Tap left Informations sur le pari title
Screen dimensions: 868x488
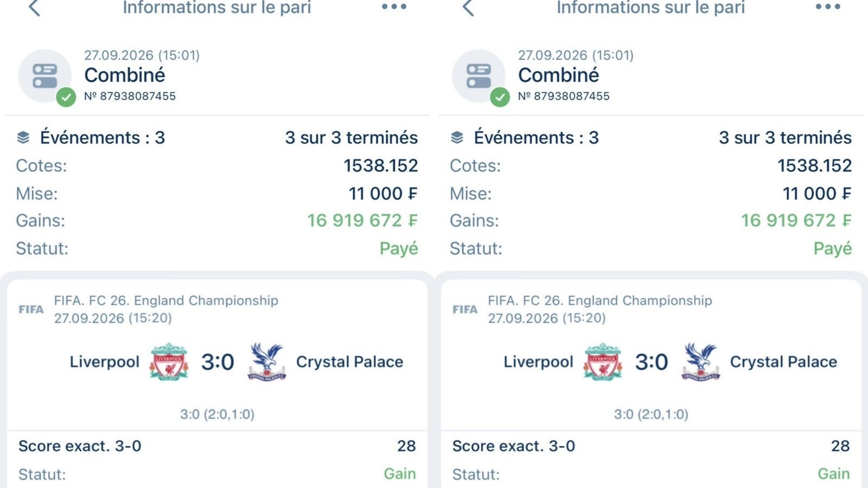(x=217, y=8)
